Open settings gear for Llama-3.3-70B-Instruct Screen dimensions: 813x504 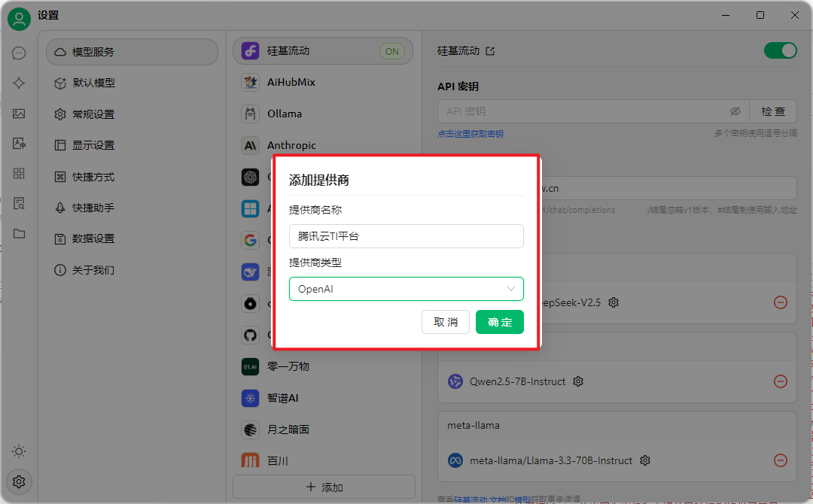point(645,460)
